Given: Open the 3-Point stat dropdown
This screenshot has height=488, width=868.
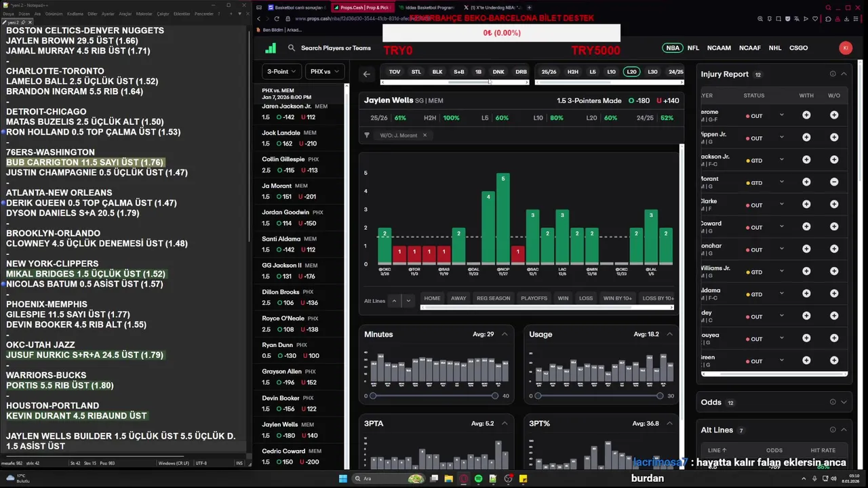Looking at the screenshot, I should 281,71.
